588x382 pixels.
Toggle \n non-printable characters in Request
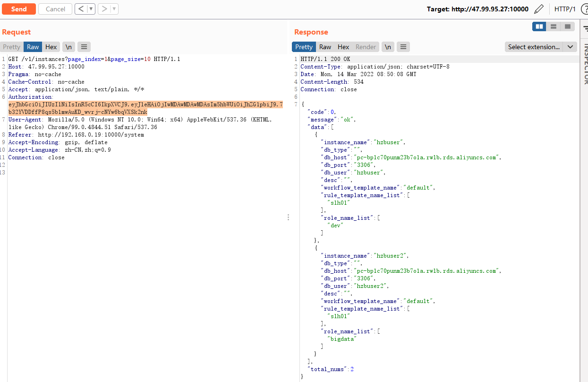pyautogui.click(x=69, y=47)
